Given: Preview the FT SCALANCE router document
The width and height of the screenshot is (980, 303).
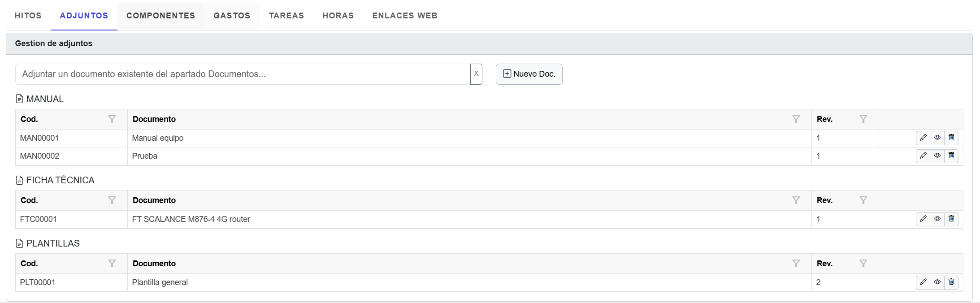Looking at the screenshot, I should [x=937, y=219].
